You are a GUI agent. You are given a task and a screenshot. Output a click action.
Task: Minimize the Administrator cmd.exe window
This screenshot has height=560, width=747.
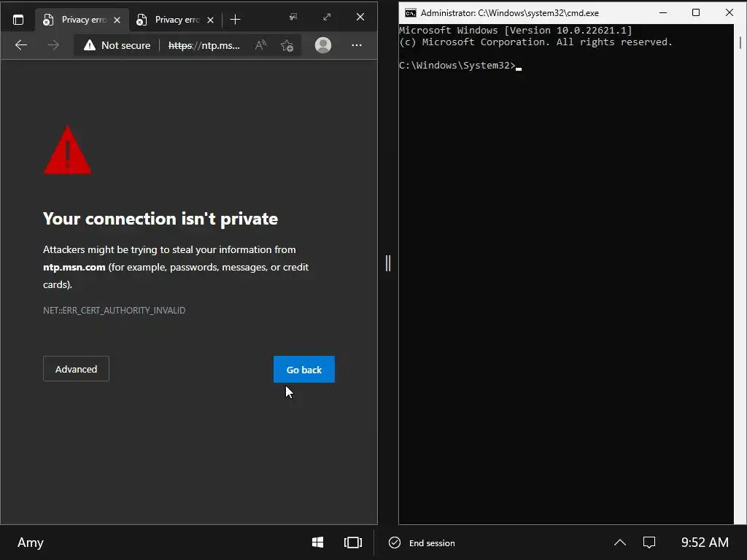click(662, 13)
